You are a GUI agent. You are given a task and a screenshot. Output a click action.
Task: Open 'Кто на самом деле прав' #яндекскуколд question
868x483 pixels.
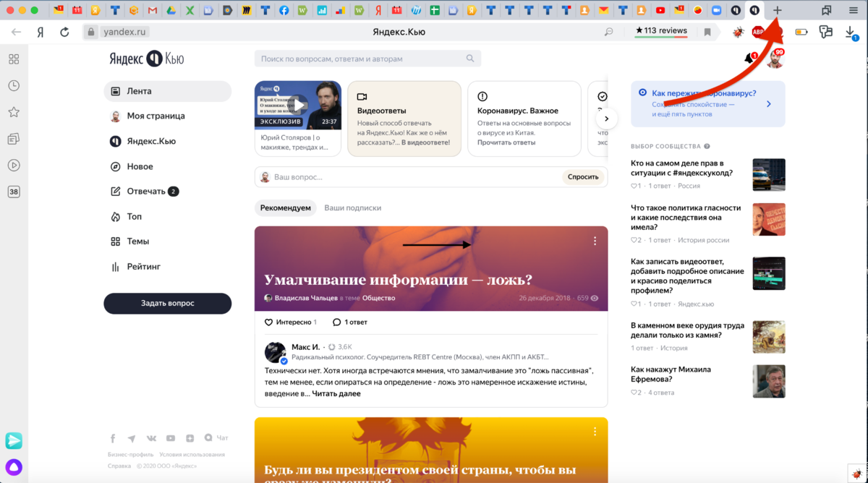[682, 168]
